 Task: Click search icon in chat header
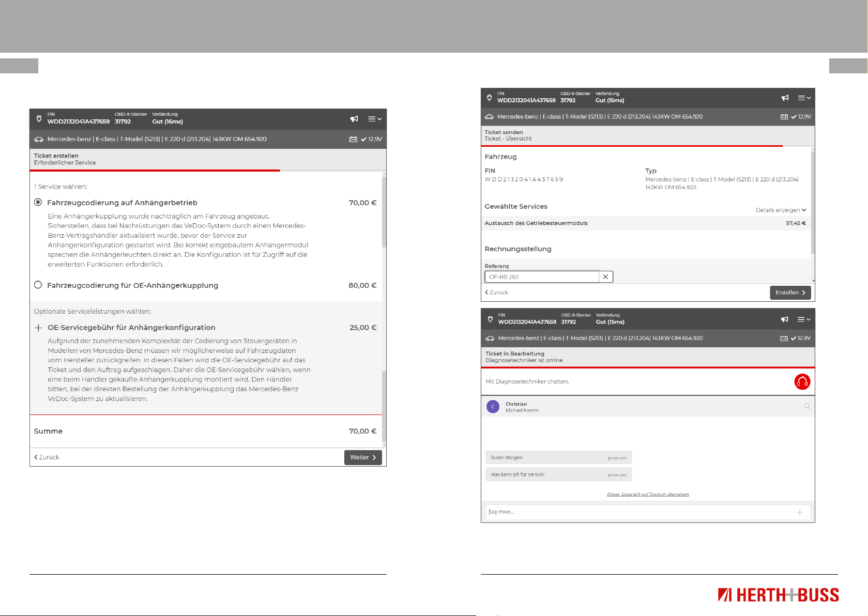click(807, 406)
